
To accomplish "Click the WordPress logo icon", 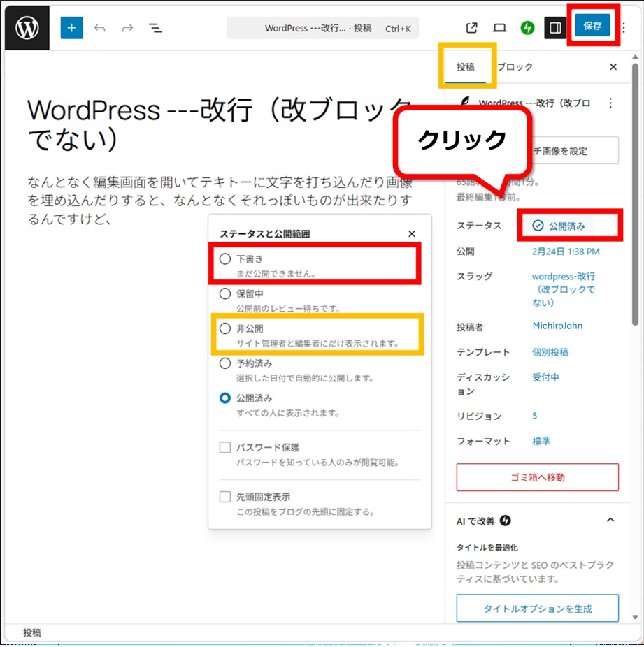I will pyautogui.click(x=27, y=28).
